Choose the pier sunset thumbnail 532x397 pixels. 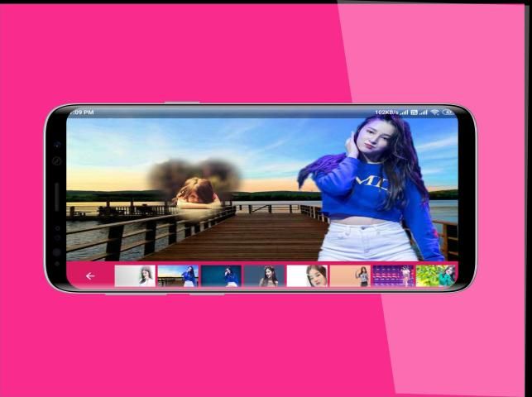178,276
